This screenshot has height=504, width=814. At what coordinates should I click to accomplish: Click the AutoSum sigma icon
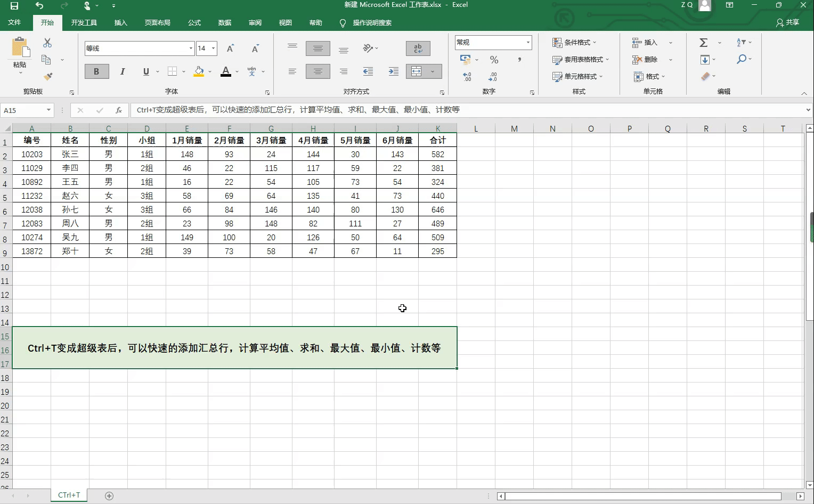pos(704,43)
